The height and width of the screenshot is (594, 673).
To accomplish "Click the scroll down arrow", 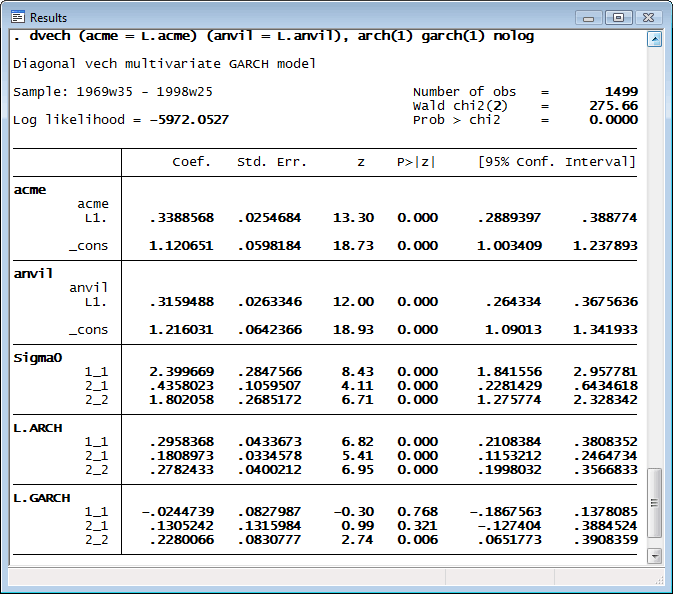I will coord(655,555).
